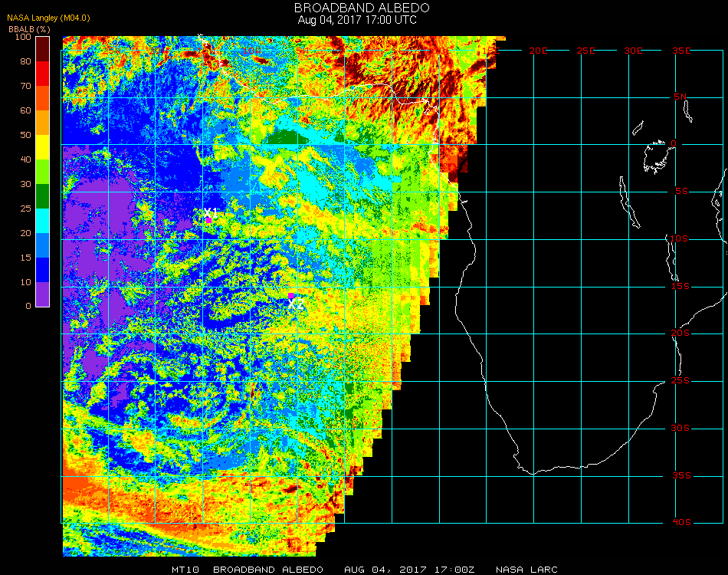
Task: Select the light blue 15-20 legend swatch
Action: (43, 245)
